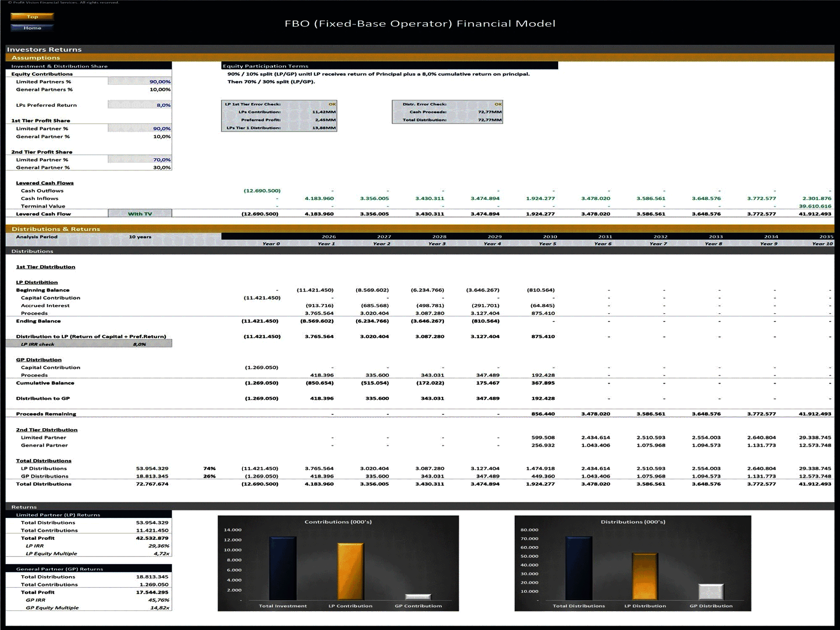Viewport: 840px width, 630px height.
Task: Click the Equity Participation Terms header
Action: click(x=265, y=66)
